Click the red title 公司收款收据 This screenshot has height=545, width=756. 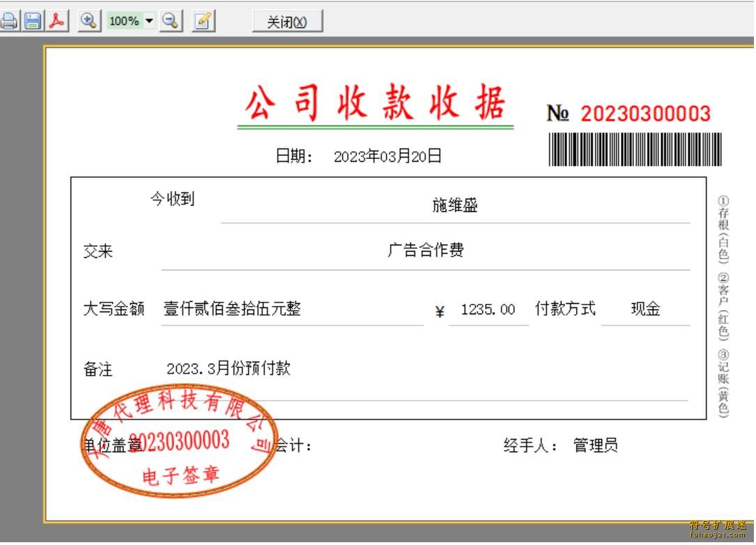[375, 102]
